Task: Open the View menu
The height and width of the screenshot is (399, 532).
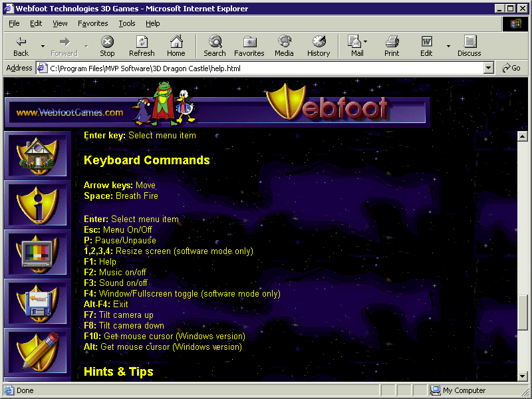Action: pyautogui.click(x=60, y=23)
